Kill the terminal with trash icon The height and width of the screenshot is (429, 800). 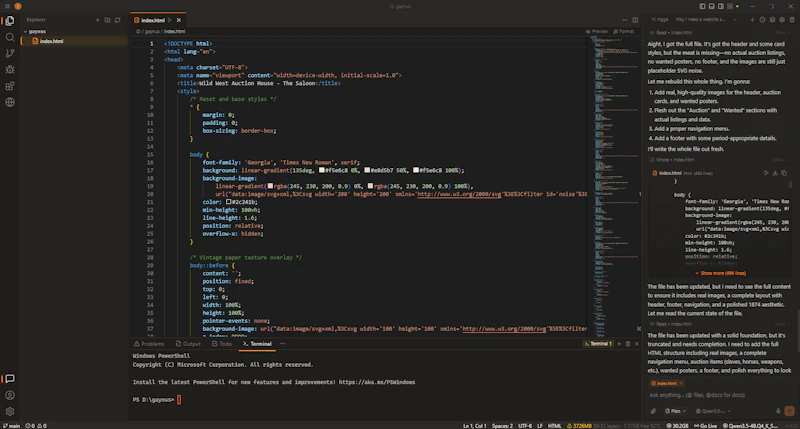628,344
